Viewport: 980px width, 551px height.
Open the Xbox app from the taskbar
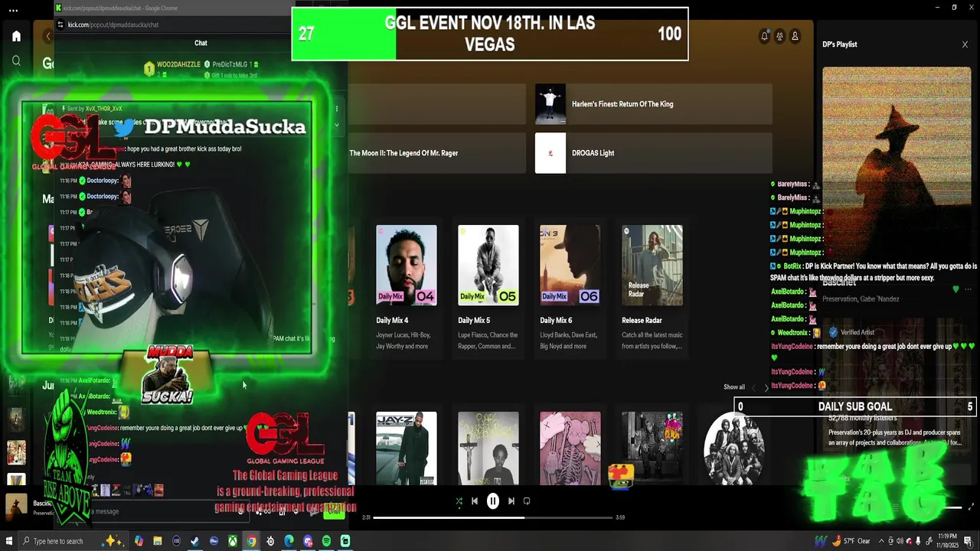pyautogui.click(x=233, y=541)
